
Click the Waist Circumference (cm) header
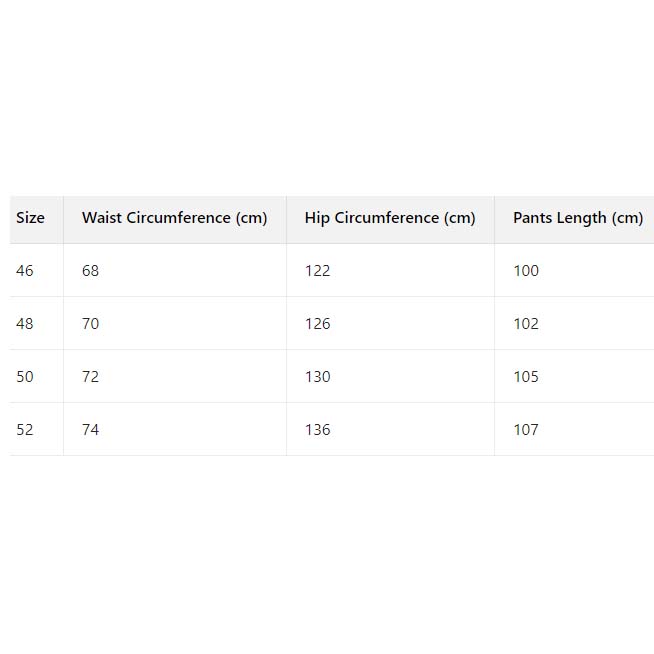(x=174, y=218)
